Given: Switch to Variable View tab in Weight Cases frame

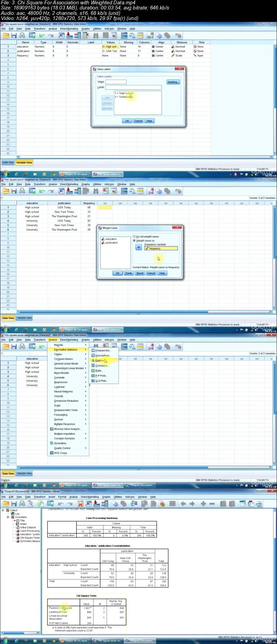Looking at the screenshot, I should point(24,318).
